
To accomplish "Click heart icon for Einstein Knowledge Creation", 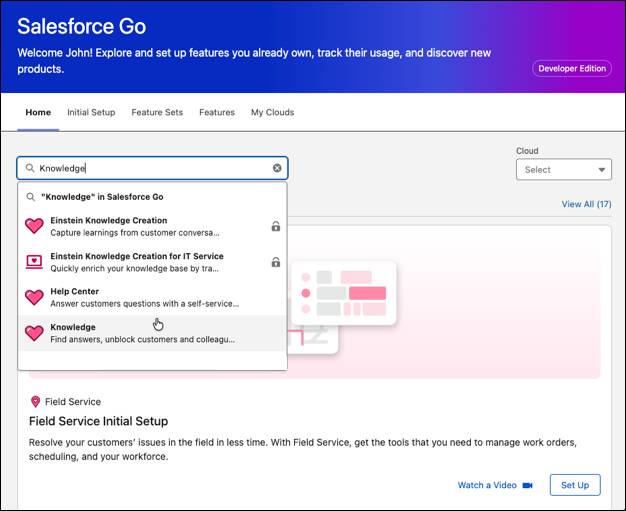I will (34, 226).
